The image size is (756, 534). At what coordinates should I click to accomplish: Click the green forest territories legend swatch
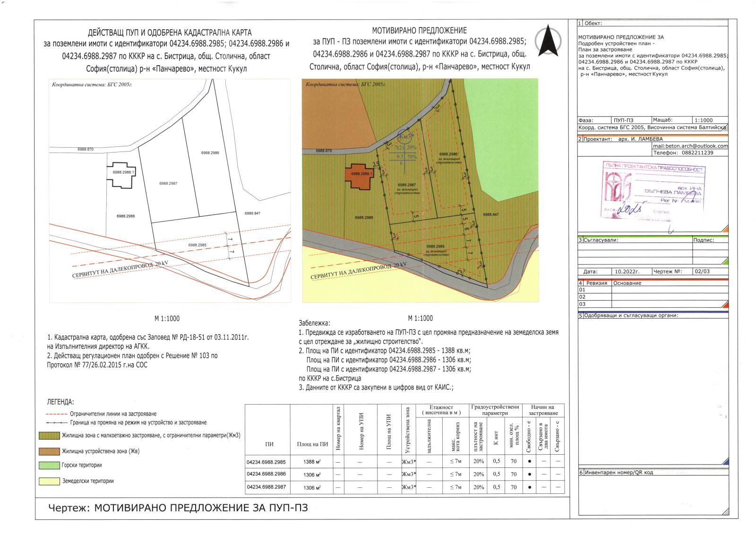coord(49,465)
